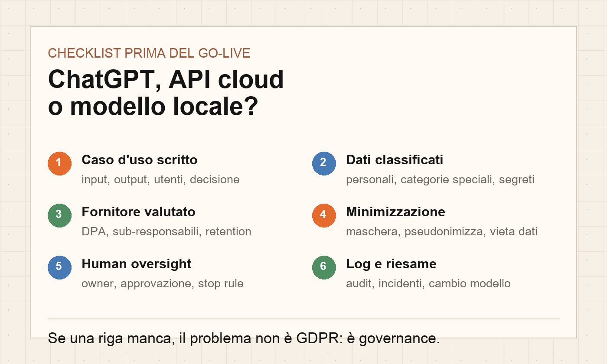
Task: Click the green circle numbered 3
Action: [x=59, y=215]
